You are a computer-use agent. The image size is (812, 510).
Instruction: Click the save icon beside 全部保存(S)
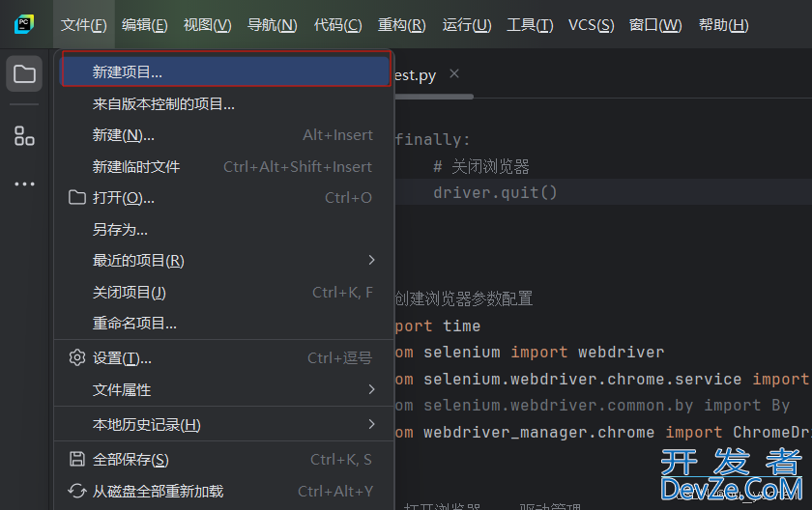(77, 459)
